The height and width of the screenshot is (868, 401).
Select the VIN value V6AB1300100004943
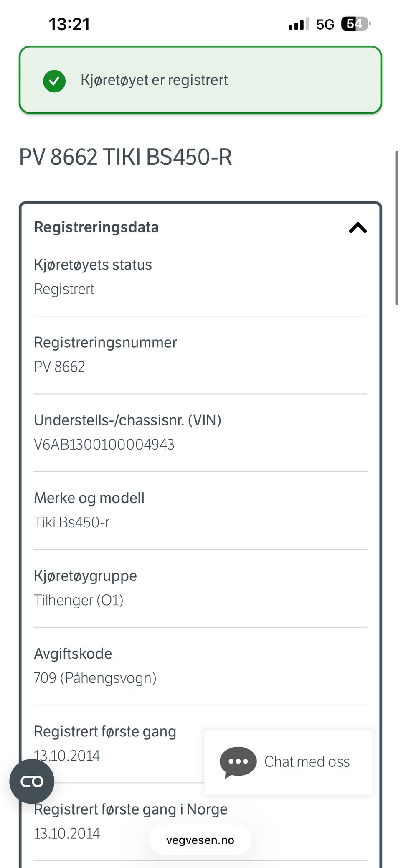[104, 444]
